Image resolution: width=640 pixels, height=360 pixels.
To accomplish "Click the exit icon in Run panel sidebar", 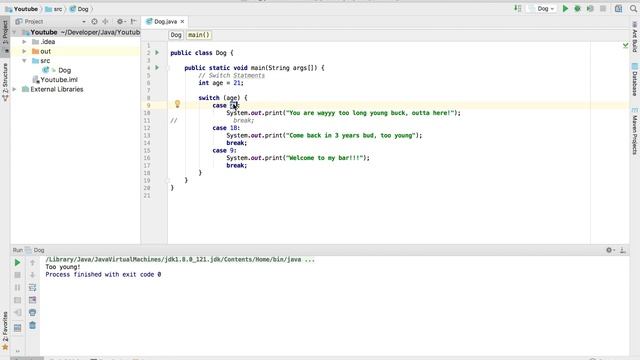I will coord(17,313).
